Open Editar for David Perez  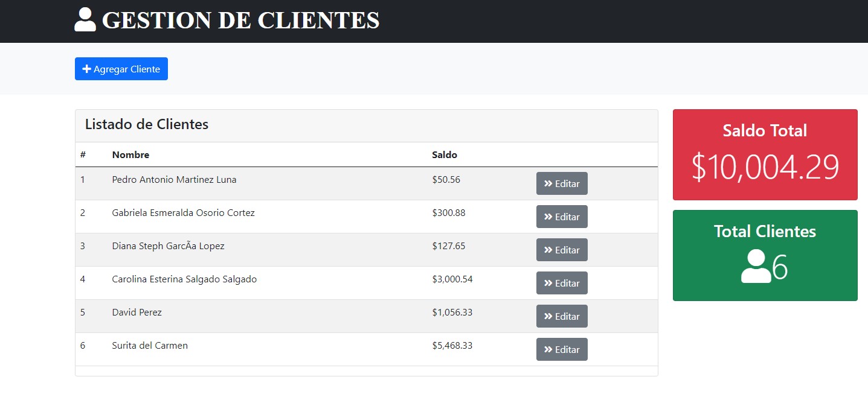point(561,316)
